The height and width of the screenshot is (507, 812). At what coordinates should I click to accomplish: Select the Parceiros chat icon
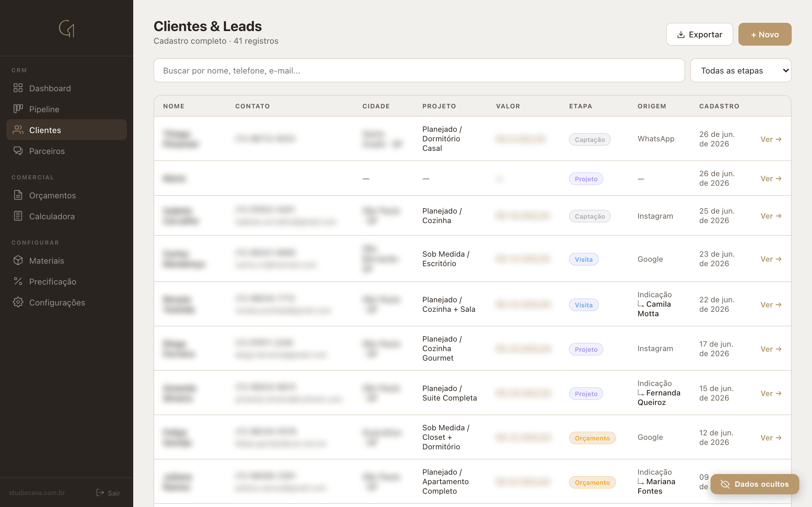18,151
